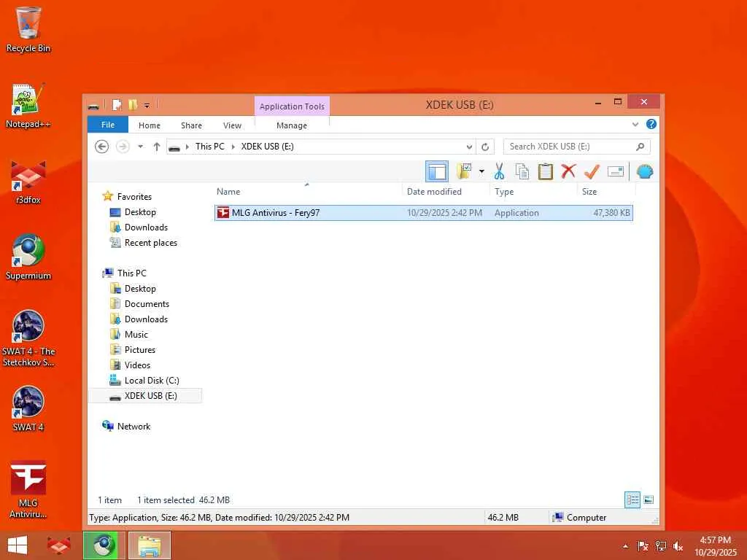Toggle the navigation pane toolbar button
The width and height of the screenshot is (747, 560).
(436, 171)
